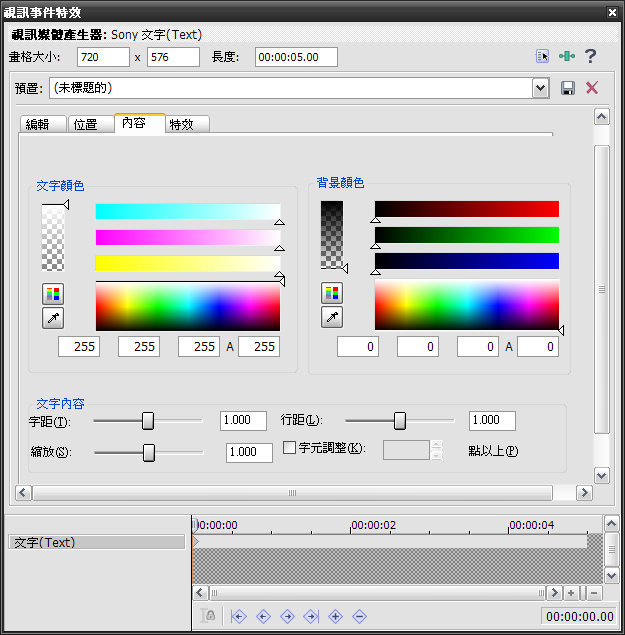Add a keyframe with the plus diamond
Viewport: 625px width, 635px height.
[x=335, y=616]
